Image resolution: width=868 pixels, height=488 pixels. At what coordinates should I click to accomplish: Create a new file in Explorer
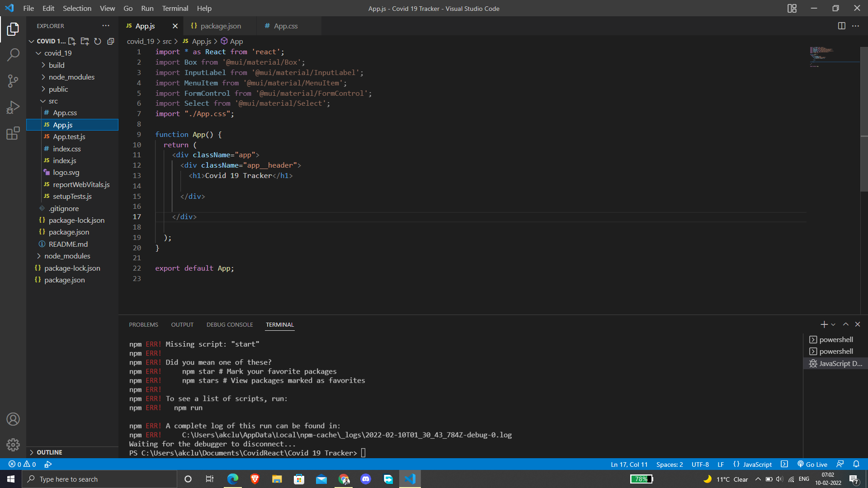[x=72, y=41]
